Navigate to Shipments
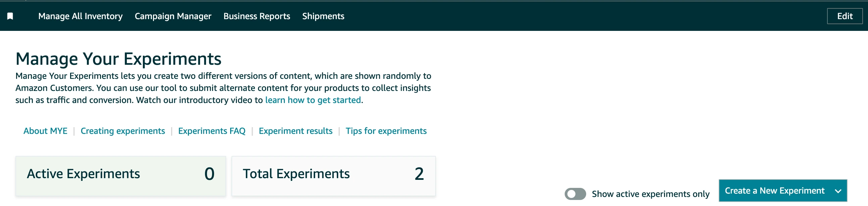The height and width of the screenshot is (206, 868). click(x=323, y=16)
